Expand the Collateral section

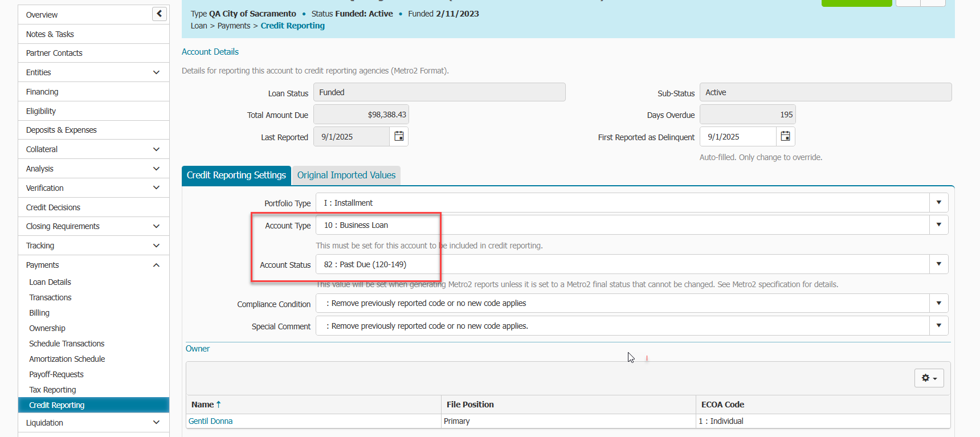pos(156,149)
